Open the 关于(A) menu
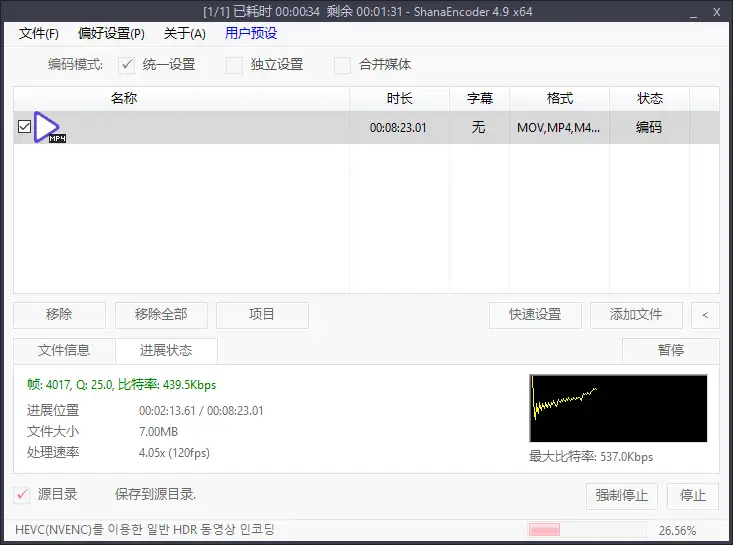733x545 pixels. click(x=184, y=33)
